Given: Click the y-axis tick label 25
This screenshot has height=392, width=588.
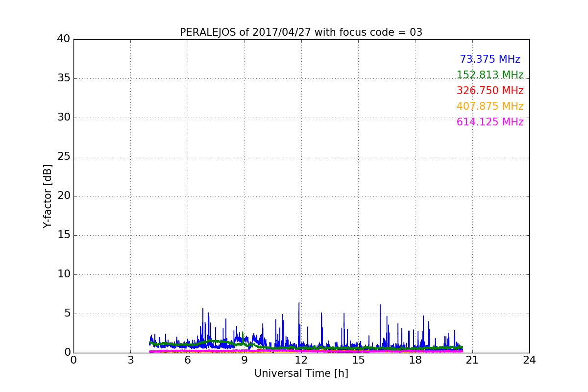Looking at the screenshot, I should pyautogui.click(x=64, y=157).
